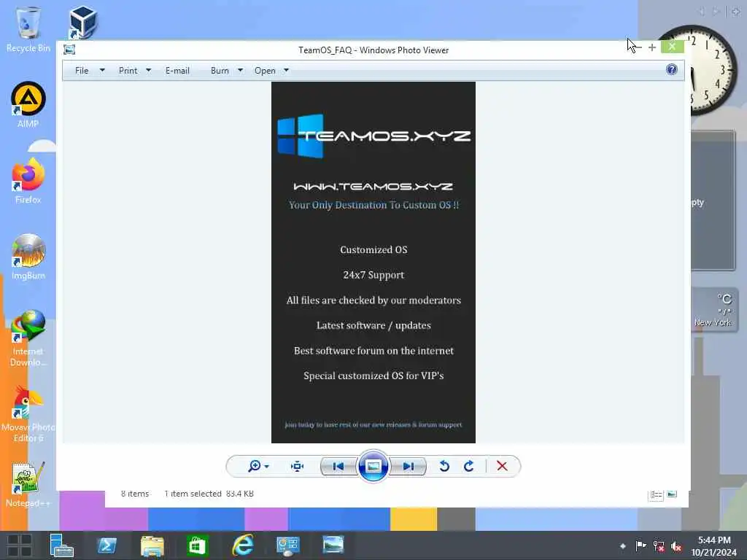
Task: Select the Movavi Photo Editor shortcut
Action: [28, 413]
